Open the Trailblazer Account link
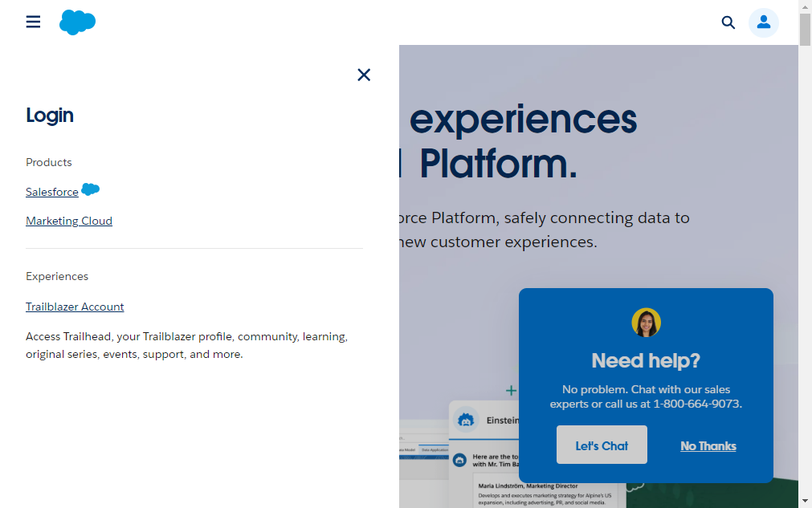 [75, 307]
